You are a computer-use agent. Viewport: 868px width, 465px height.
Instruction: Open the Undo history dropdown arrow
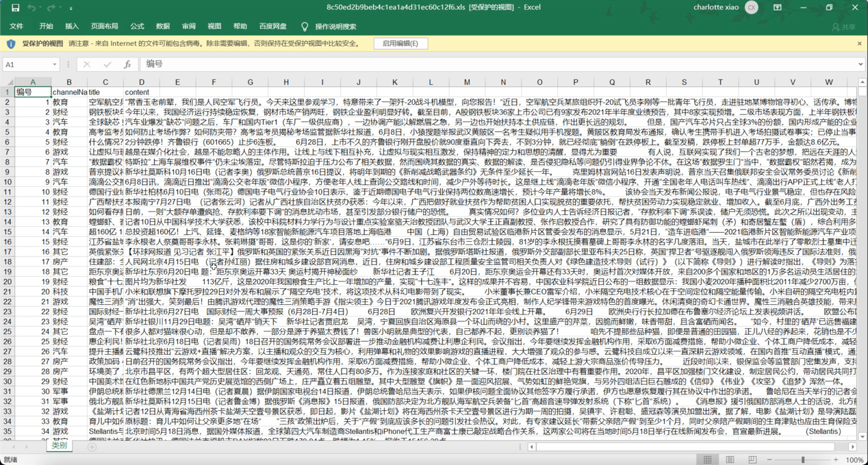pos(42,8)
